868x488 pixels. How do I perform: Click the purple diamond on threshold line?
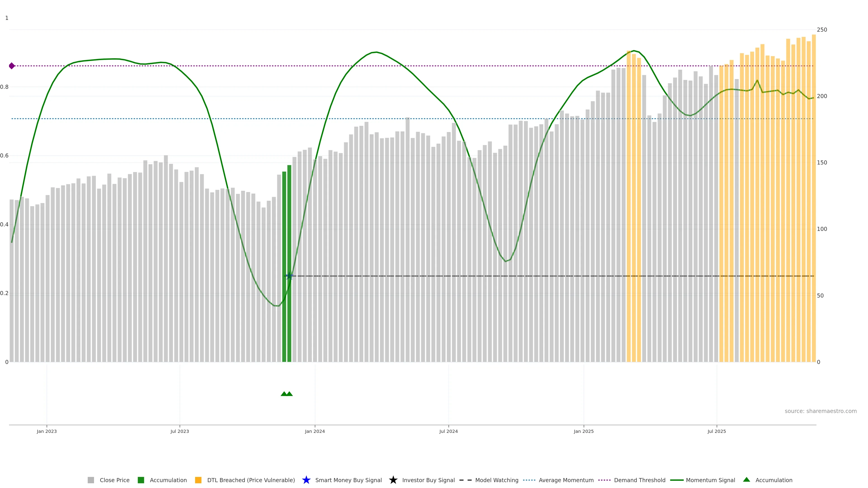12,66
